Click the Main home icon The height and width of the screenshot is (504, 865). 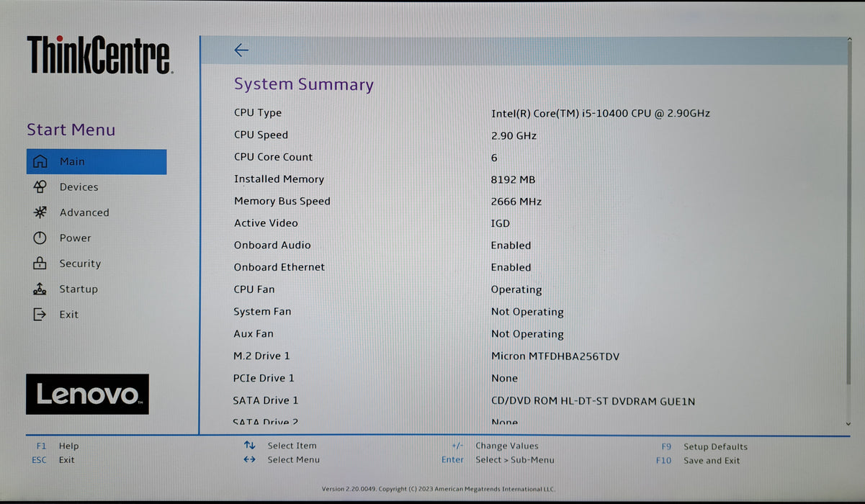[40, 161]
